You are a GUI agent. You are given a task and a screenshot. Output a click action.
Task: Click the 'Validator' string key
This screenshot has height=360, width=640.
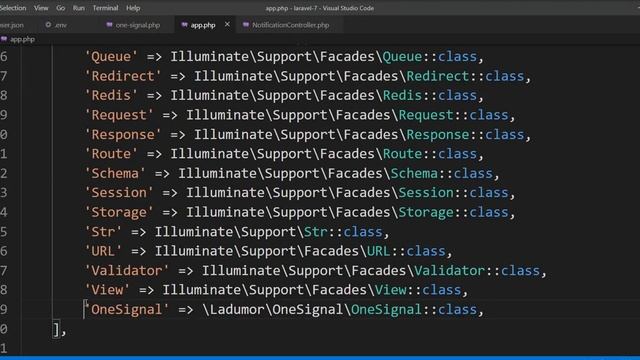coord(127,270)
